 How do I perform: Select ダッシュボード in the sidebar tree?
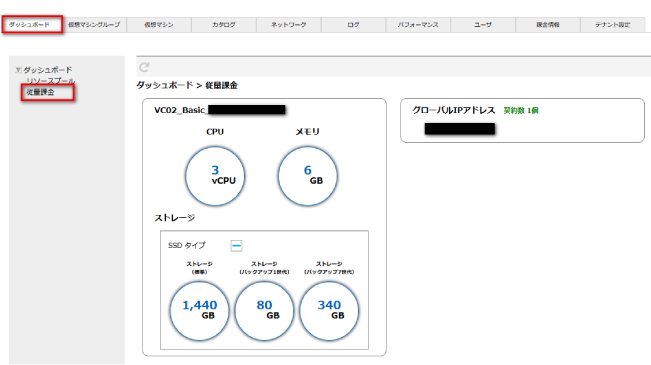48,70
